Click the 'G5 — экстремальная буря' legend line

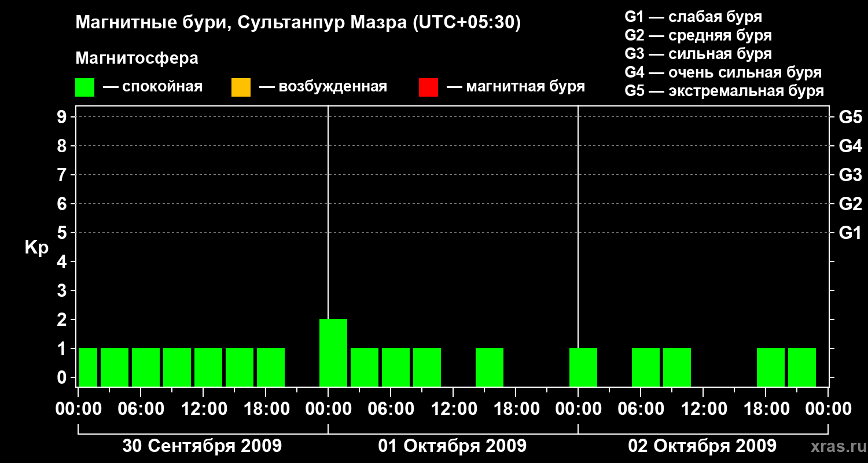tap(724, 91)
